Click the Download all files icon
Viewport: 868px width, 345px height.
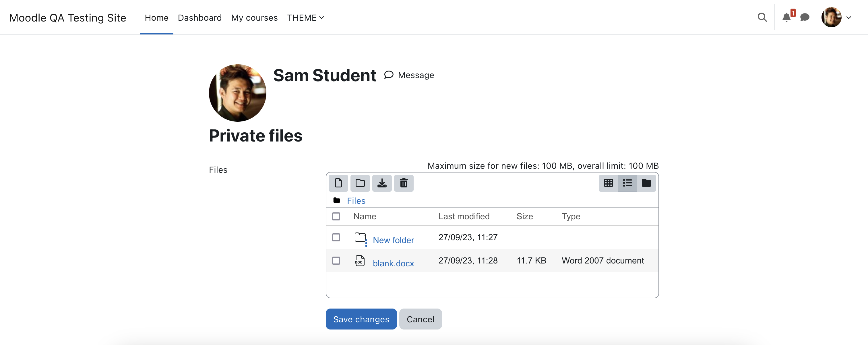point(382,183)
